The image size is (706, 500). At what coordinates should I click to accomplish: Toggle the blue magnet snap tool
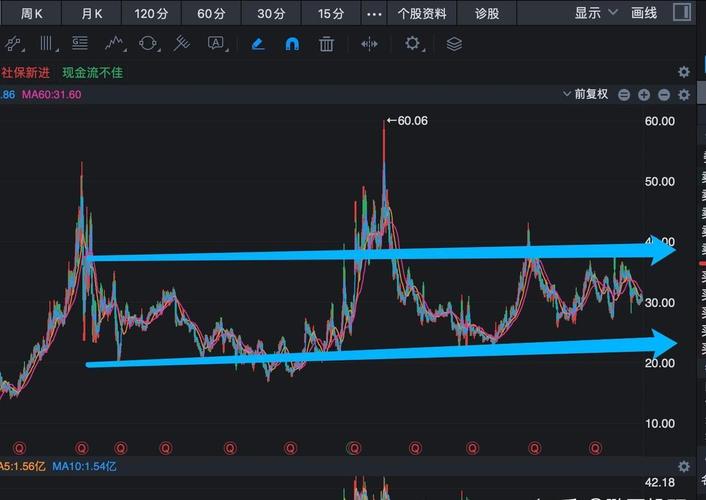[292, 44]
